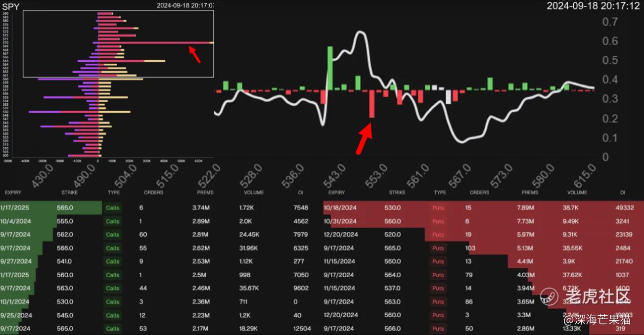The image size is (644, 335).
Task: Click the Calls badge in the 541.0 strike row
Action: [x=113, y=261]
